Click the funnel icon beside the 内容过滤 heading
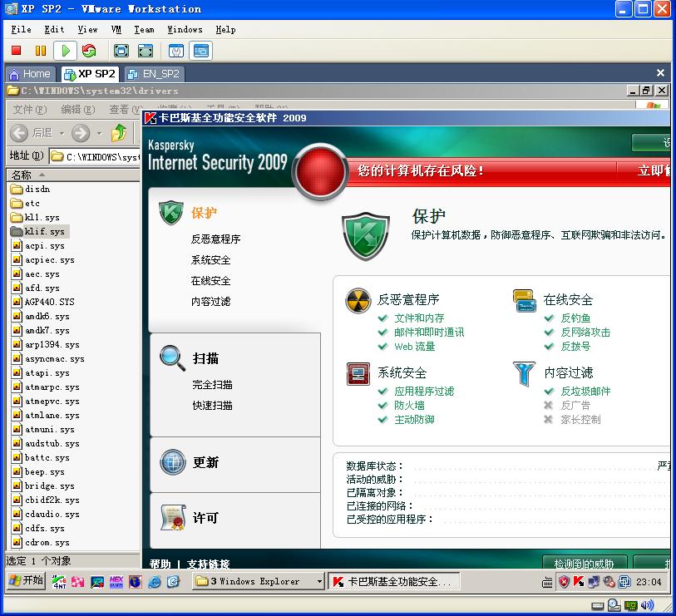Screen dimensions: 676x616 coord(524,374)
